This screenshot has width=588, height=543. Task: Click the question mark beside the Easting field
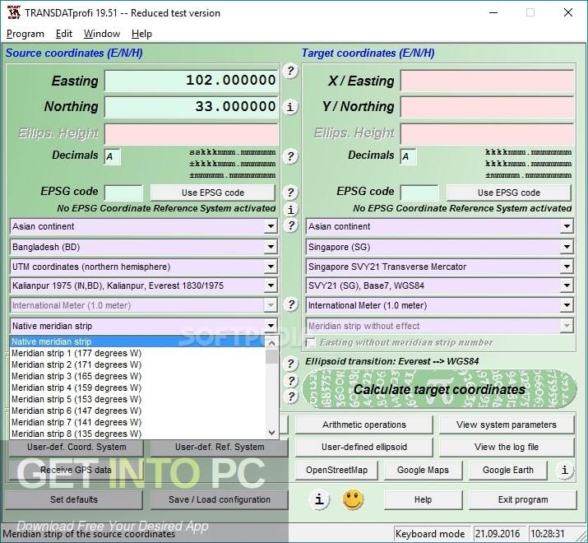[x=290, y=70]
